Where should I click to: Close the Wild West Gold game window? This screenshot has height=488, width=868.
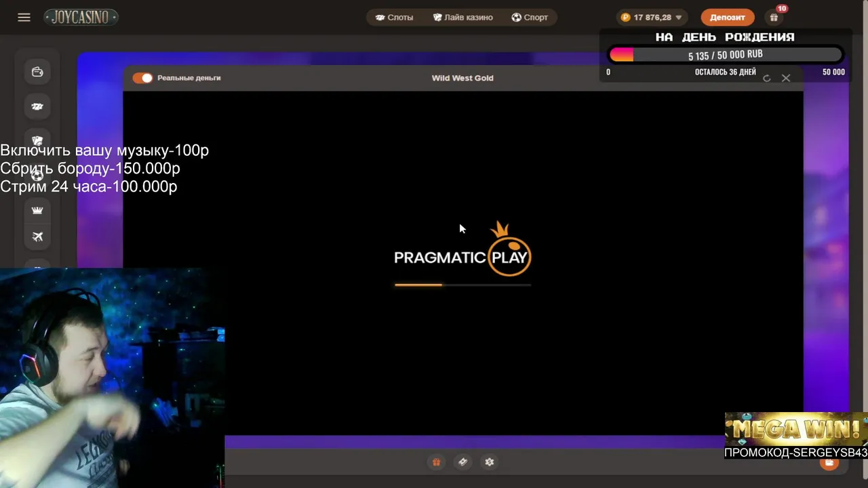tap(786, 78)
